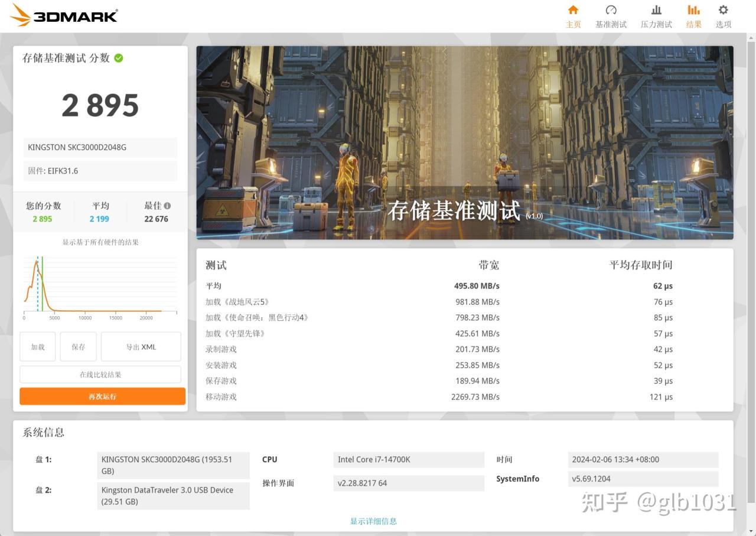Click the 平均 bandwidth 495.80 MB/s

pyautogui.click(x=477, y=286)
